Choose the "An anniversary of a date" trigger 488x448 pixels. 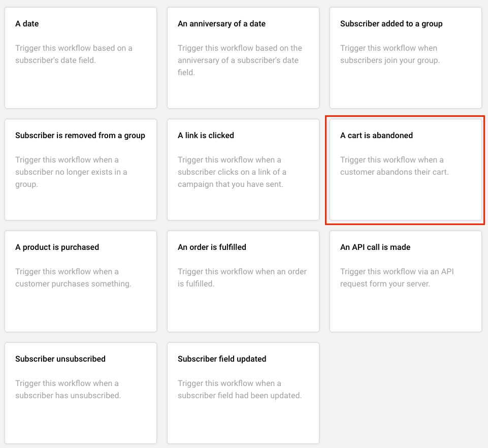tap(243, 57)
